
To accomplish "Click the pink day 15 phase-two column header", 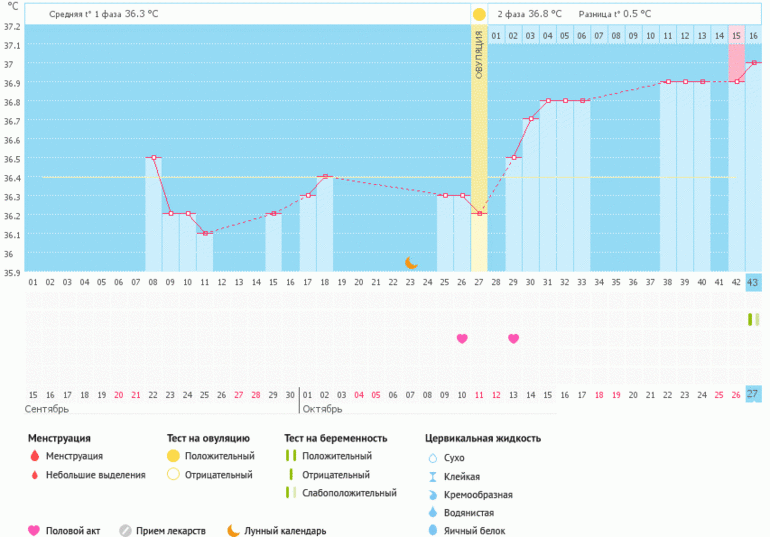I will coord(736,36).
